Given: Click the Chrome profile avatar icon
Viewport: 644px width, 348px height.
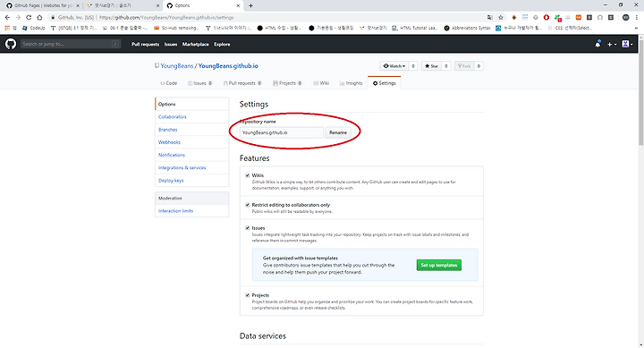Looking at the screenshot, I should point(625,17).
